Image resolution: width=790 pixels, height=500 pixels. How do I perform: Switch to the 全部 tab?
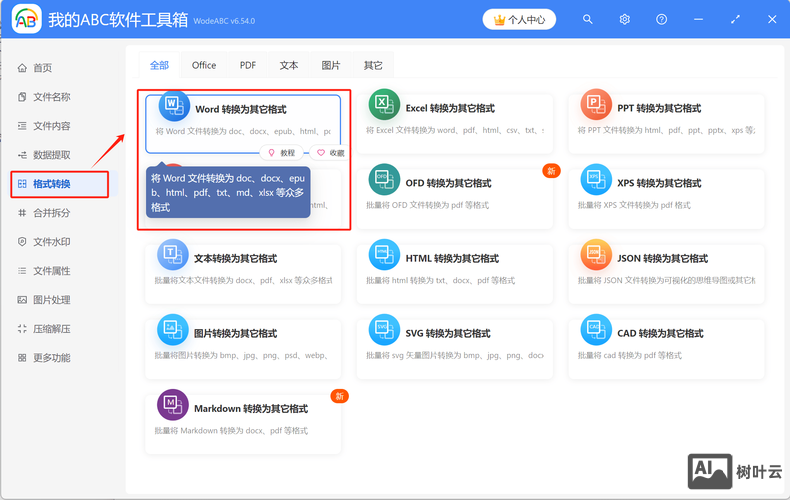coord(159,65)
